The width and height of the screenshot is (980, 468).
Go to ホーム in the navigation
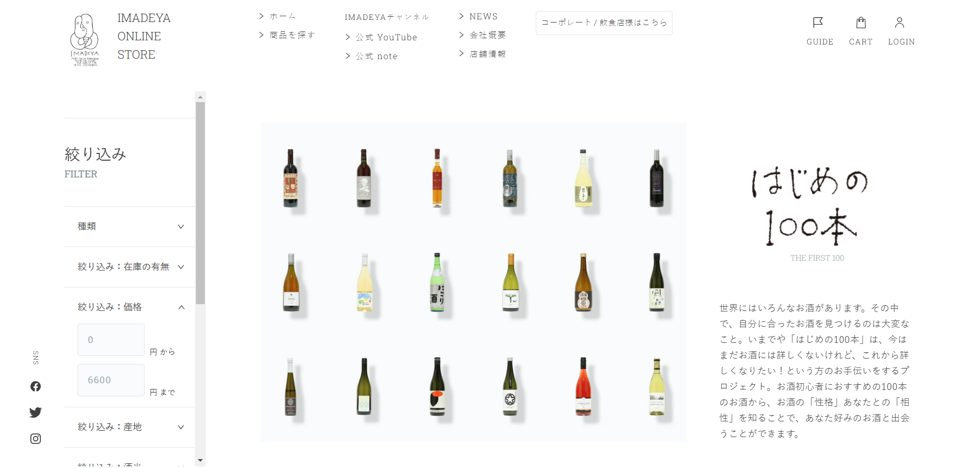click(x=282, y=16)
